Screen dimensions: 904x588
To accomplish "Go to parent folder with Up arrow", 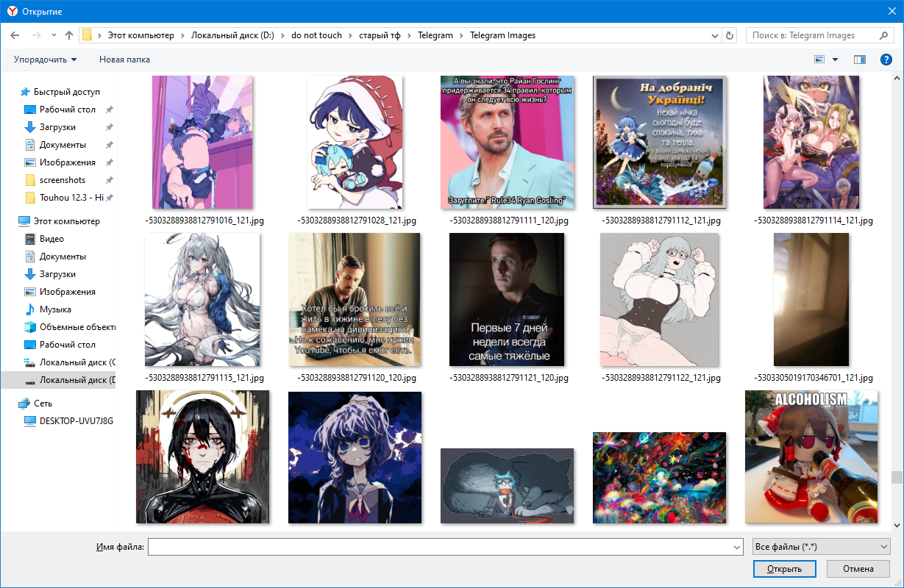I will tap(69, 35).
